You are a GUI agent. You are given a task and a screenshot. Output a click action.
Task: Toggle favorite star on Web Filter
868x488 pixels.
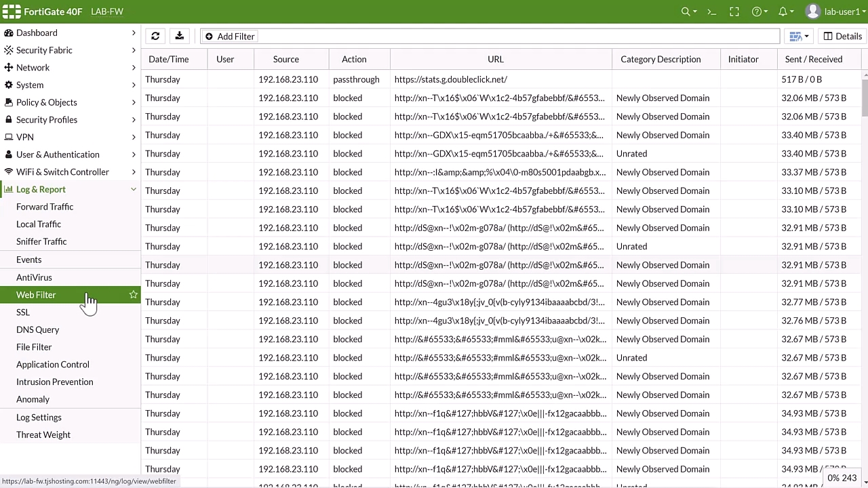click(133, 295)
